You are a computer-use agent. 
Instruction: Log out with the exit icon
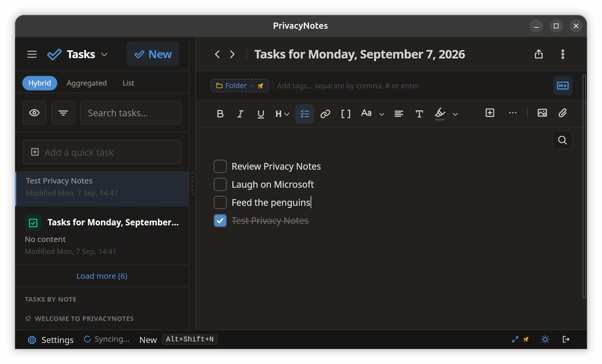[566, 339]
